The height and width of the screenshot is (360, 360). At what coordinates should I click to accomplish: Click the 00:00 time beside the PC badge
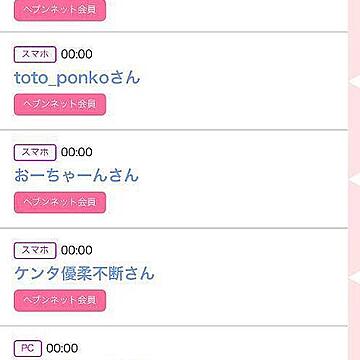tap(62, 349)
